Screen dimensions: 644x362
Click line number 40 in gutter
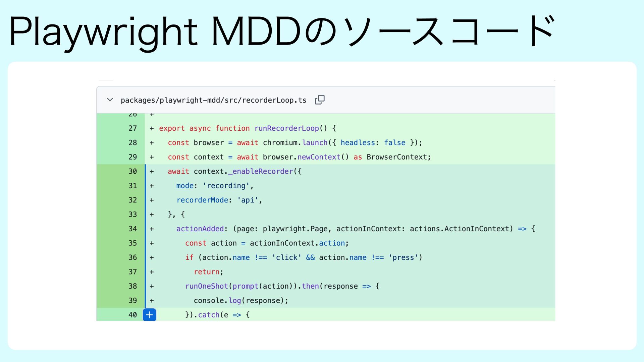tap(132, 315)
